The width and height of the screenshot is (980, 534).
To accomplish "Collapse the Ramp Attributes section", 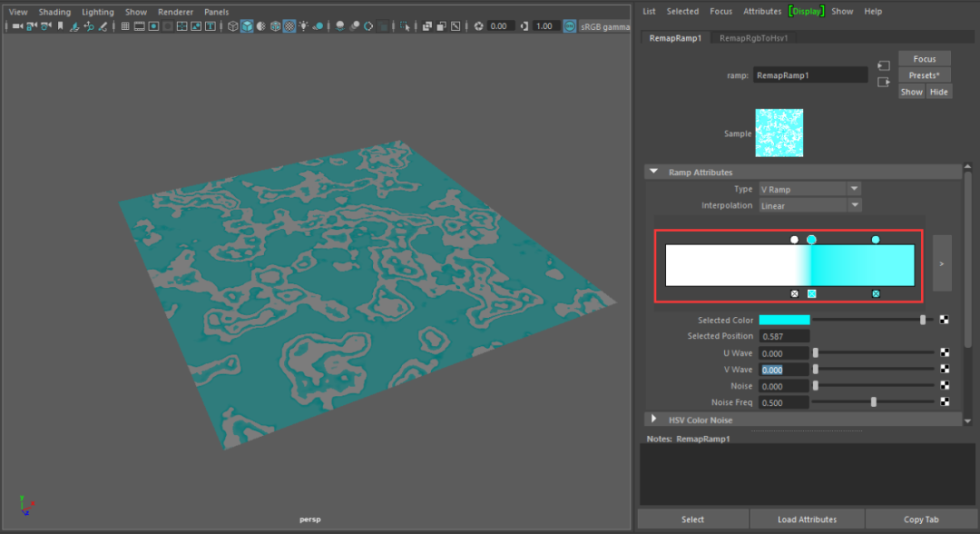I will click(x=653, y=172).
